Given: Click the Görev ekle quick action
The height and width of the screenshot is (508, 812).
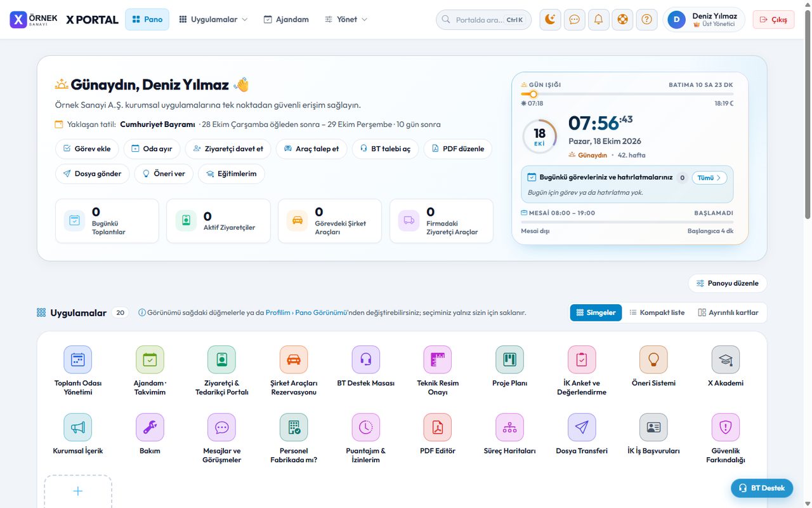Looking at the screenshot, I should pyautogui.click(x=86, y=149).
